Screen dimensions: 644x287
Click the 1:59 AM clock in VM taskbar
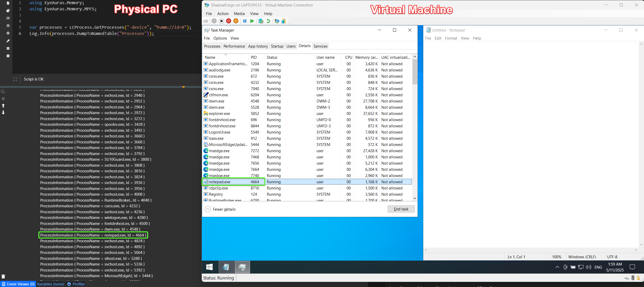(615, 264)
